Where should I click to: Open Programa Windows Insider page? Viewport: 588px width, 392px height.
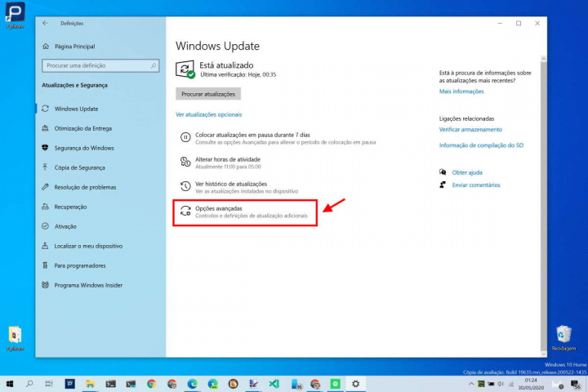(90, 285)
